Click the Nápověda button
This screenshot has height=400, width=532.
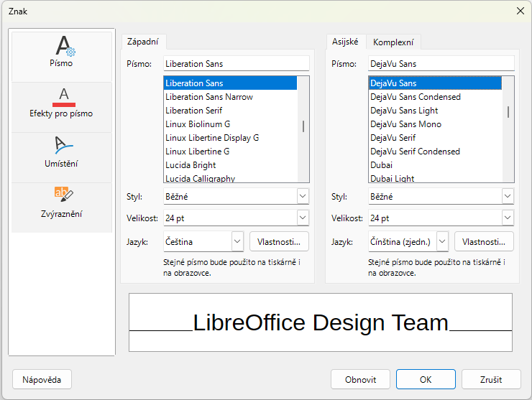tap(42, 379)
